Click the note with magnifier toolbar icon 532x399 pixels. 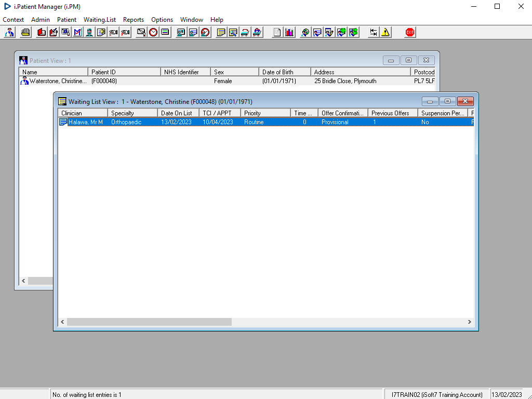tap(233, 32)
